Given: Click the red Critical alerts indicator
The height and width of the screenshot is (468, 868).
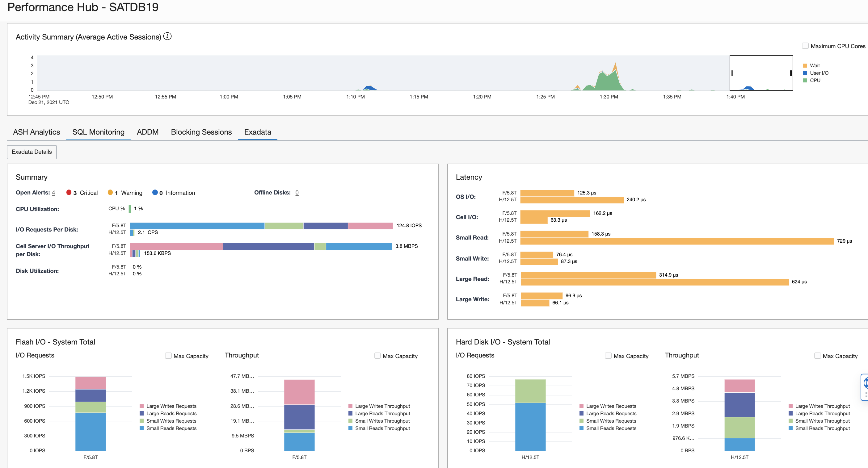Looking at the screenshot, I should click(69, 193).
